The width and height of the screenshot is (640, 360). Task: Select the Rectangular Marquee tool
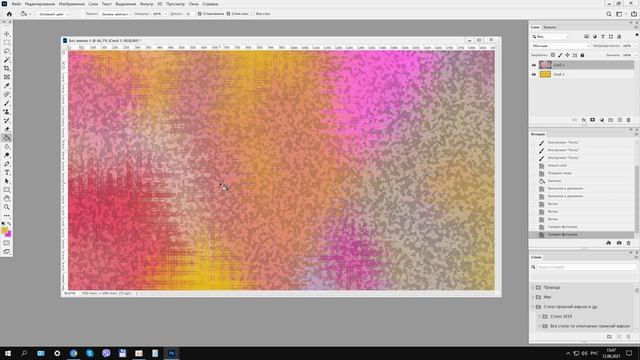coord(7,42)
